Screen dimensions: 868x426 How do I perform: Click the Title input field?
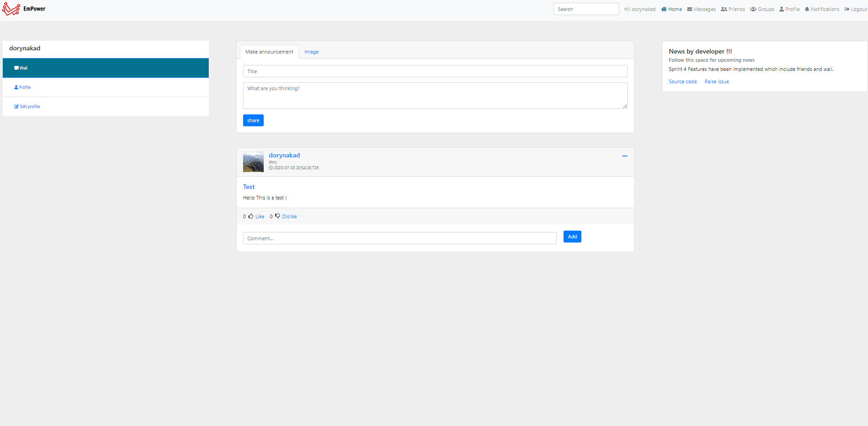(x=435, y=71)
